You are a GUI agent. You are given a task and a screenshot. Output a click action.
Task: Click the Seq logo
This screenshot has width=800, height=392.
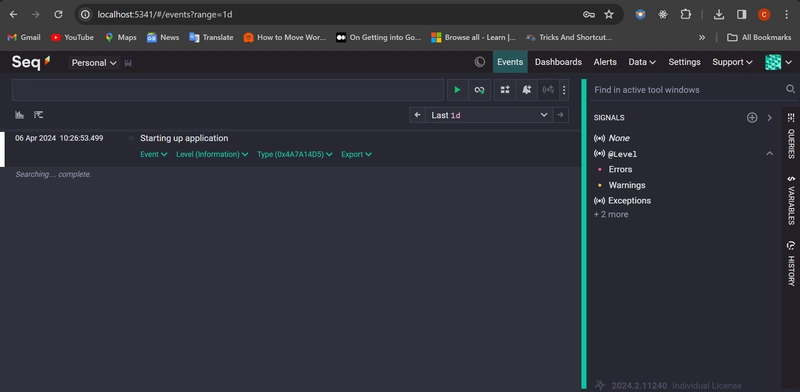pyautogui.click(x=31, y=62)
